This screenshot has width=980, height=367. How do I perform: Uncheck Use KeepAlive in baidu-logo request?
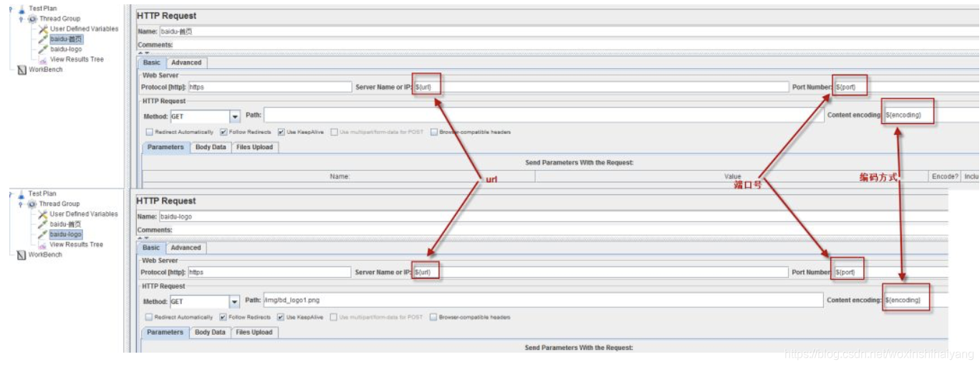click(281, 317)
